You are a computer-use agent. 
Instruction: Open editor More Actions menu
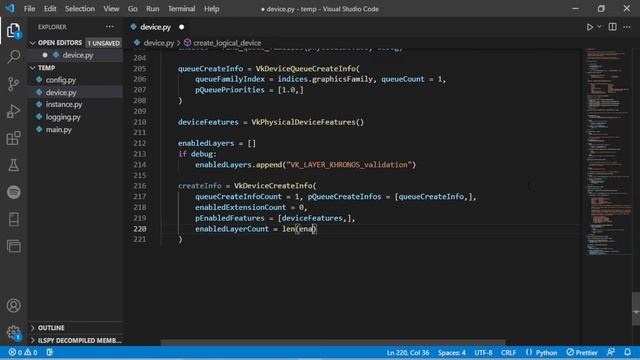click(627, 27)
